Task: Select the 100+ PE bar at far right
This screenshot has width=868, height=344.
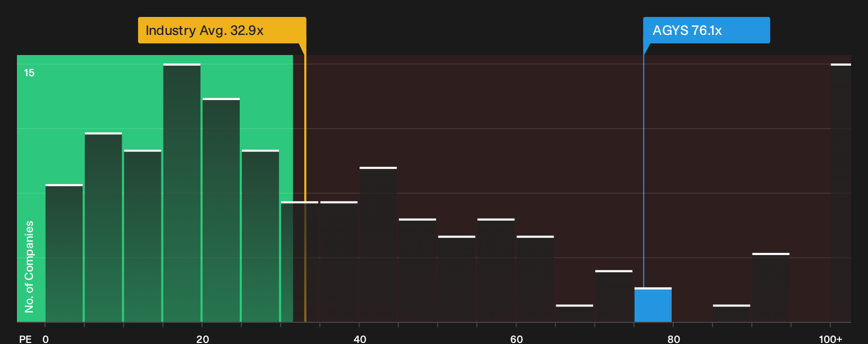Action: point(841,193)
